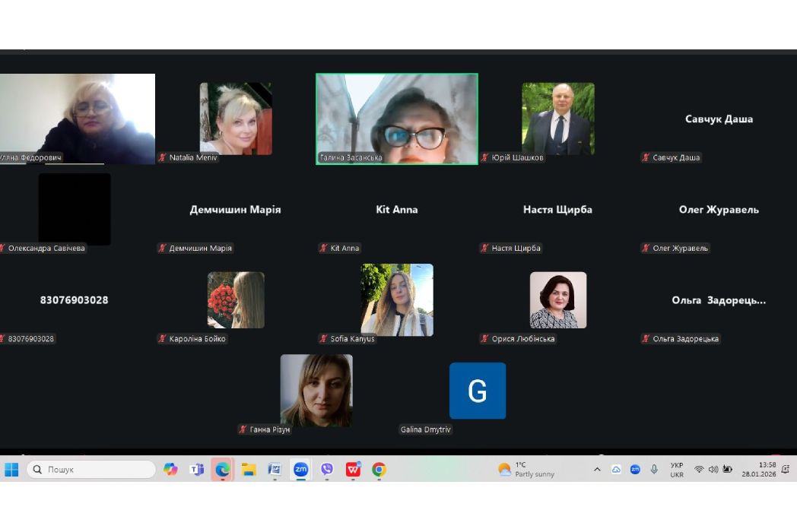
Task: Click the Zoom app taskbar icon
Action: [x=301, y=470]
